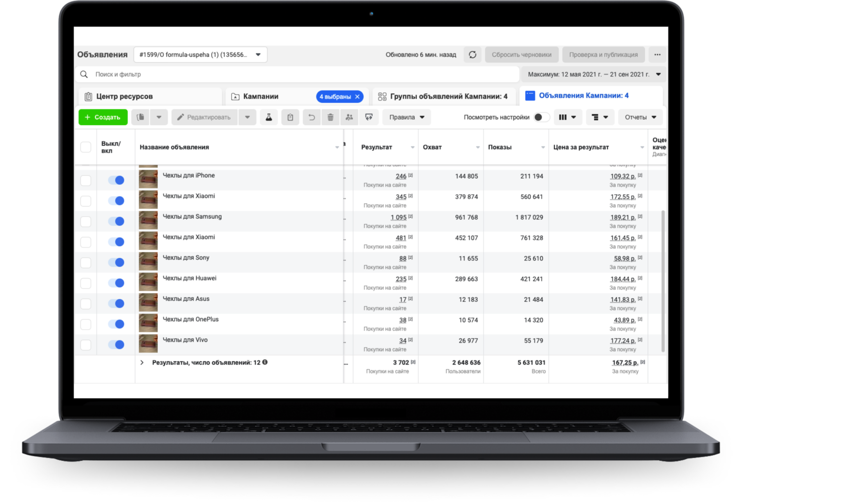This screenshot has width=841, height=504.
Task: Open the ad account selector dropdown
Action: coord(200,55)
